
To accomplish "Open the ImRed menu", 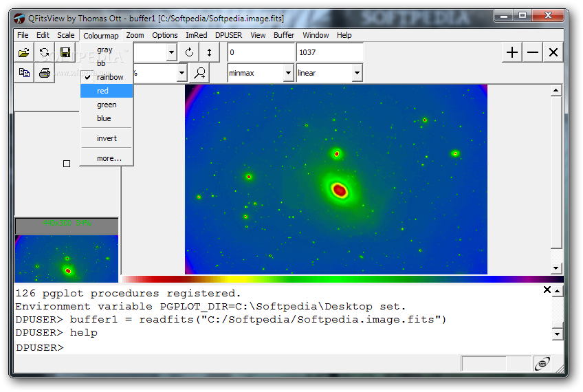I will coord(197,35).
